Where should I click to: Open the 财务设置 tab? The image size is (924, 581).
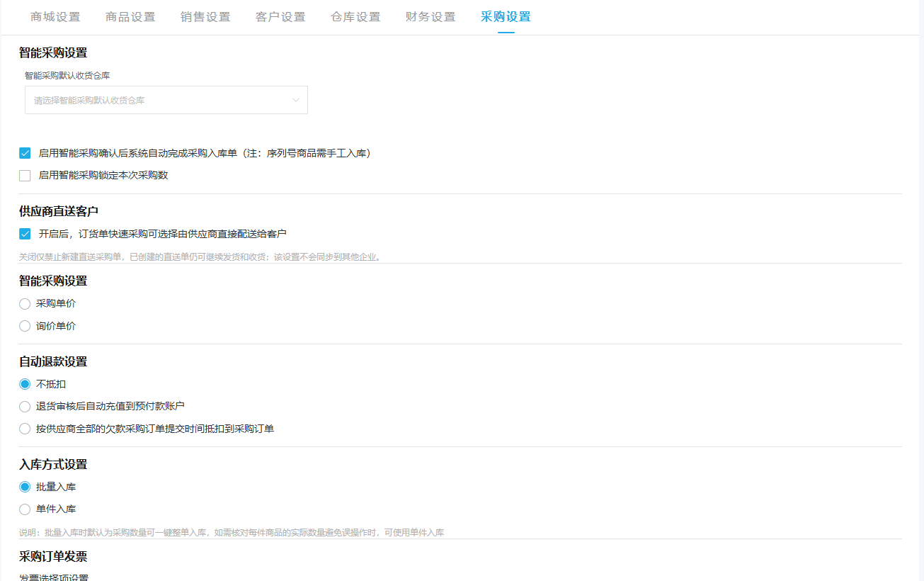click(430, 17)
